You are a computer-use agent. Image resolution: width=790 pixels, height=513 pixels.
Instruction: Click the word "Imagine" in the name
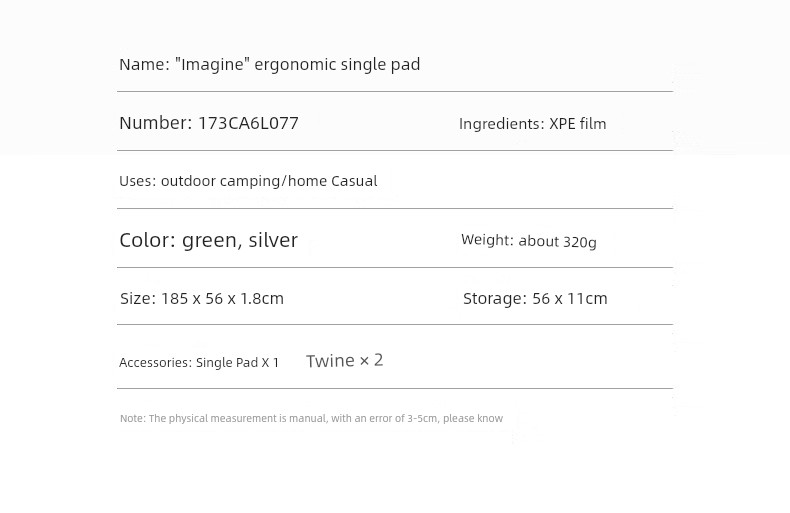point(212,65)
